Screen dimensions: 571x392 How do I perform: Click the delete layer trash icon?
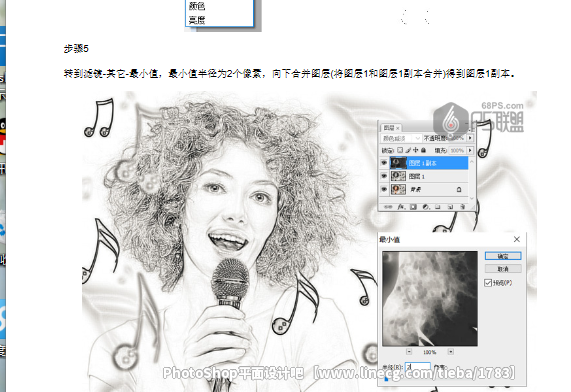click(x=462, y=207)
